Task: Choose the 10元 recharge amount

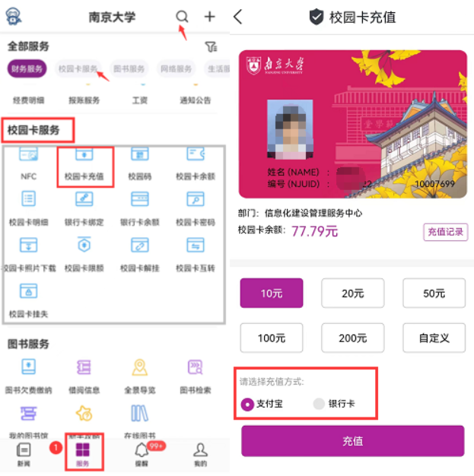Action: click(272, 293)
